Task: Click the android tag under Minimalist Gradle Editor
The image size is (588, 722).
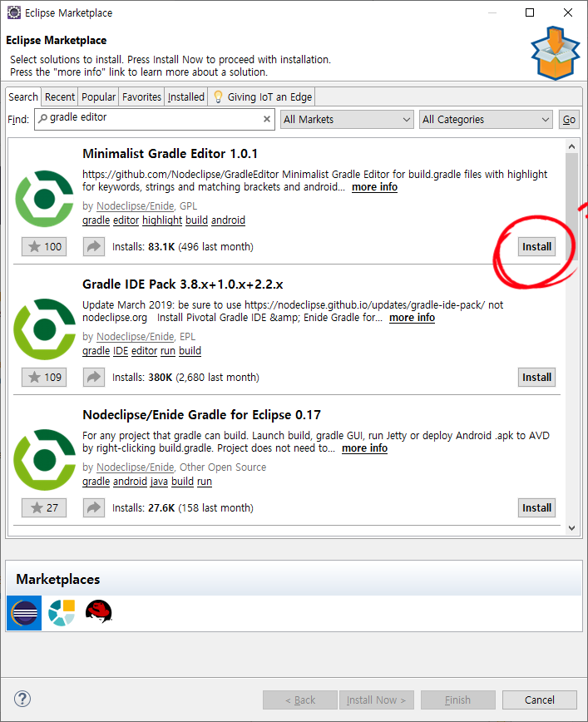Action: 228,220
